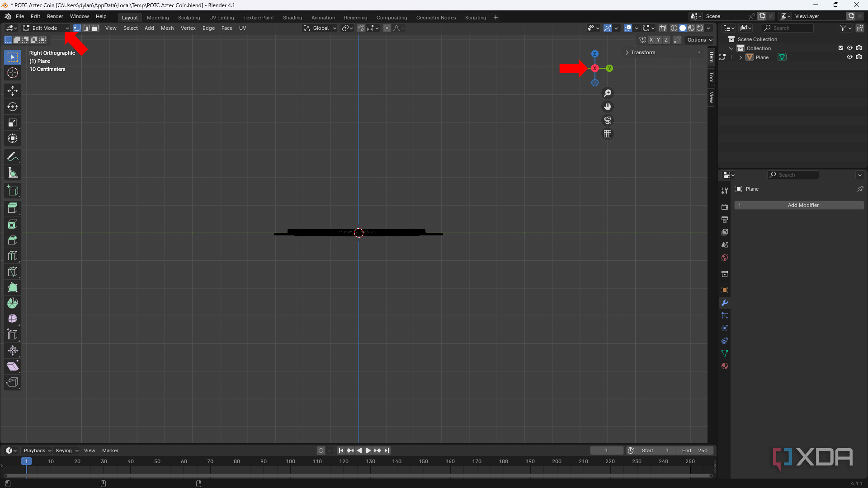
Task: Hide the Plane using its eye toggle
Action: coord(849,57)
